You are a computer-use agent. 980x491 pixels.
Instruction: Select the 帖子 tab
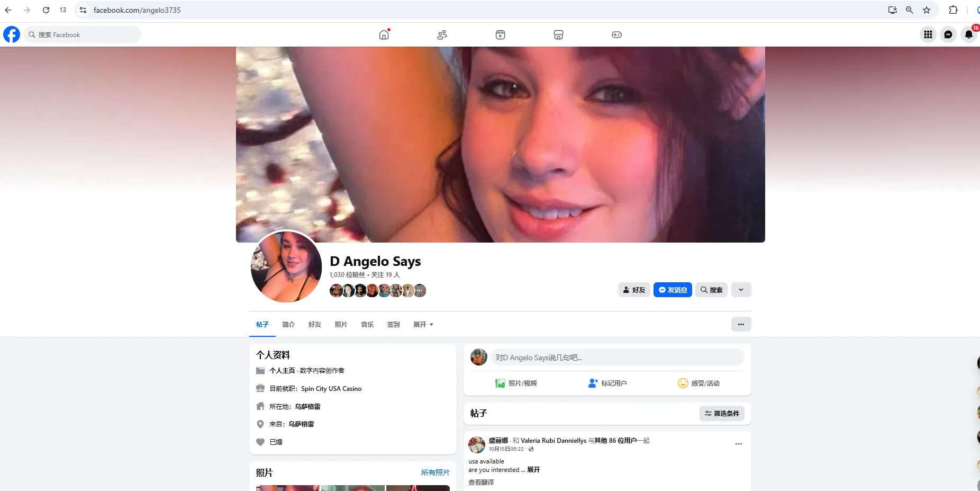[x=262, y=324]
